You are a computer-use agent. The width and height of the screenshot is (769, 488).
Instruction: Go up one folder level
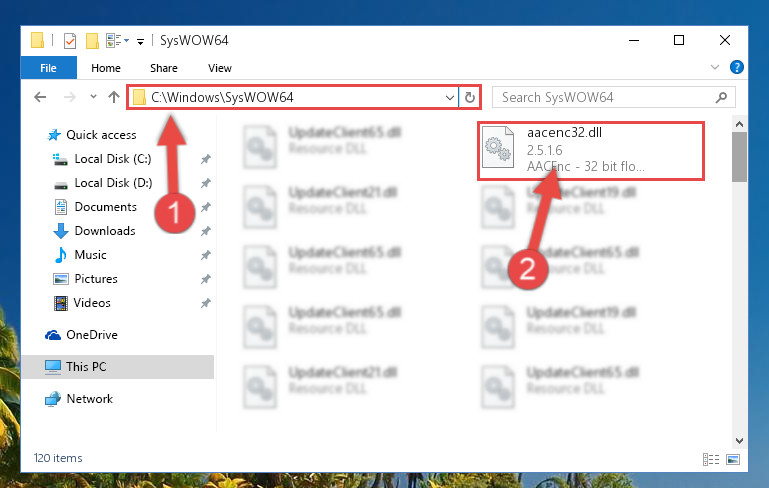[x=114, y=97]
